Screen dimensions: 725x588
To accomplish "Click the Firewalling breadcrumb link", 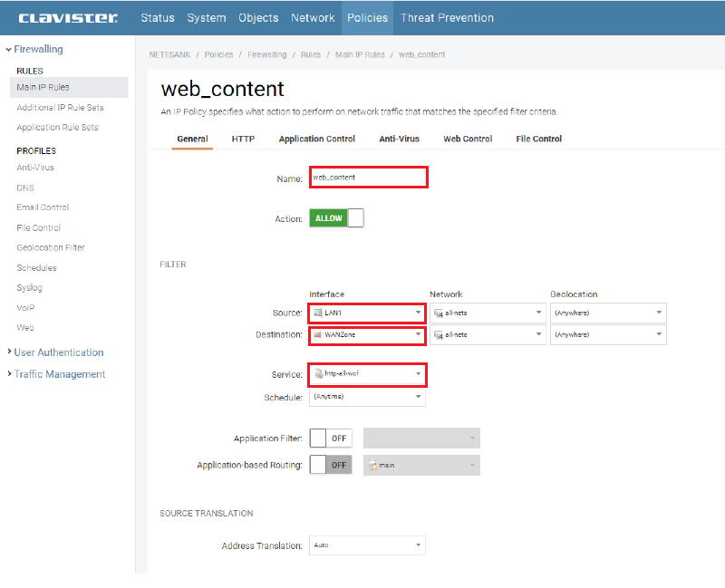I will point(266,55).
